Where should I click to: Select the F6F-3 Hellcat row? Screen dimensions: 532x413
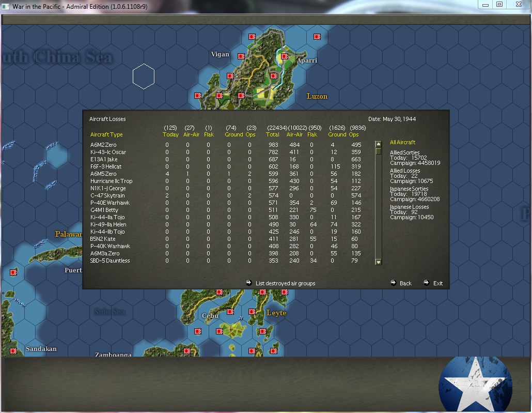tap(226, 166)
